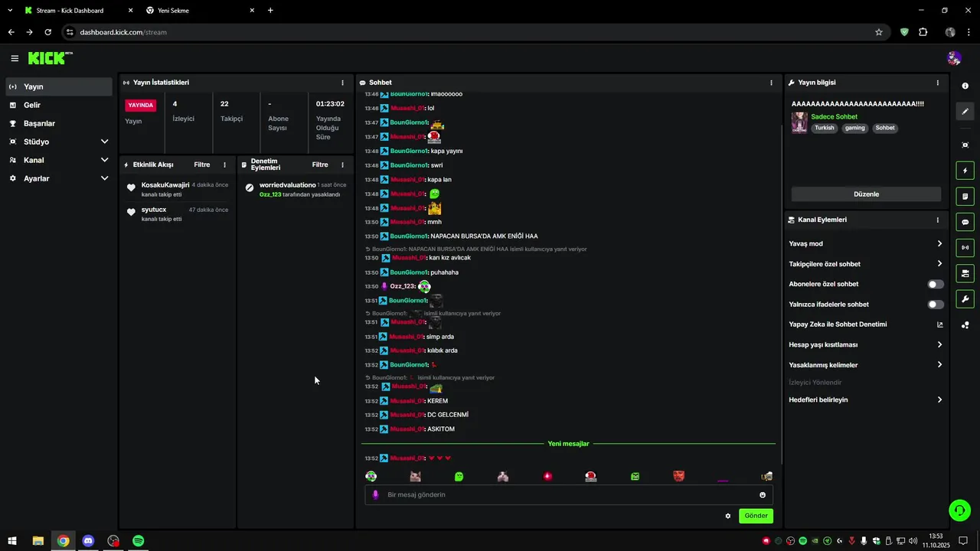
Task: Click the green Gönder button
Action: coord(756,516)
